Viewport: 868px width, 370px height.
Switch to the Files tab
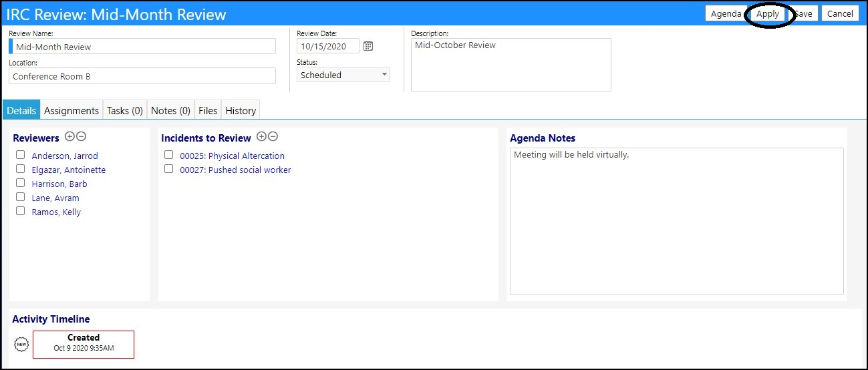tap(208, 111)
